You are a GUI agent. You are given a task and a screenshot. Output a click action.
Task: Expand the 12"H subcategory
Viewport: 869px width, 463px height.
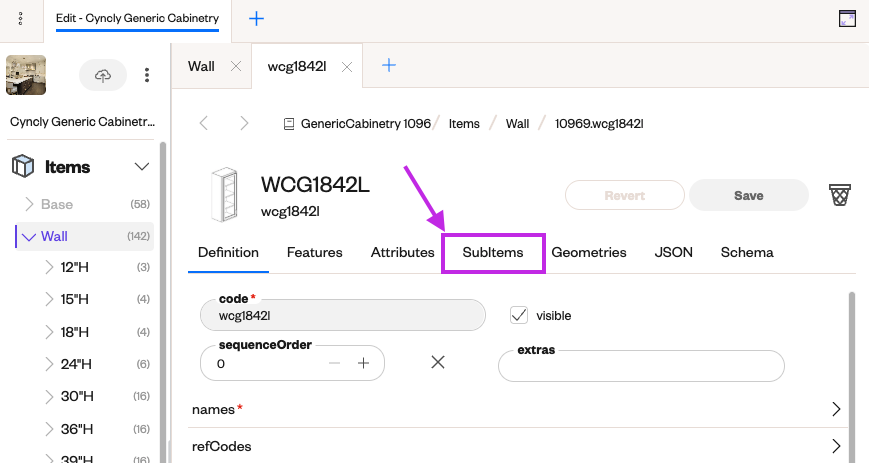point(49,267)
